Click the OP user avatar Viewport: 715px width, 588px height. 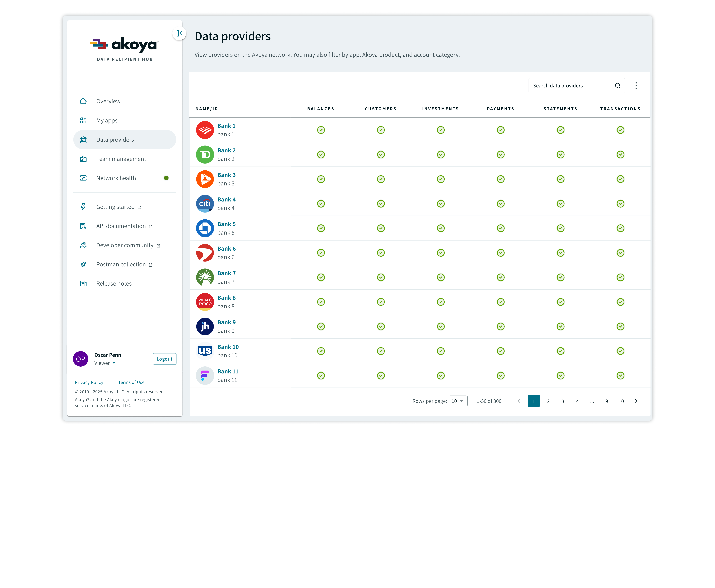click(81, 359)
